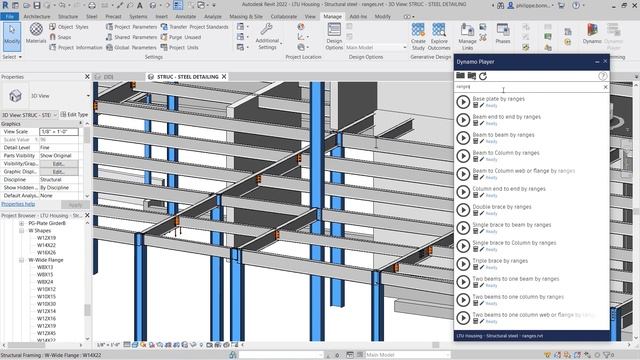Open the view scale selector in view control bar
The height and width of the screenshot is (360, 640).
pos(108,345)
